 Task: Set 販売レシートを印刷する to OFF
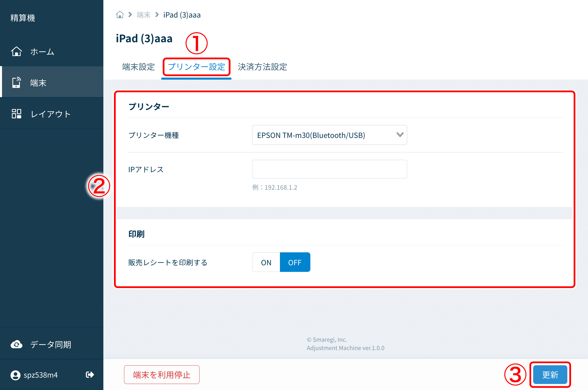[x=295, y=262]
